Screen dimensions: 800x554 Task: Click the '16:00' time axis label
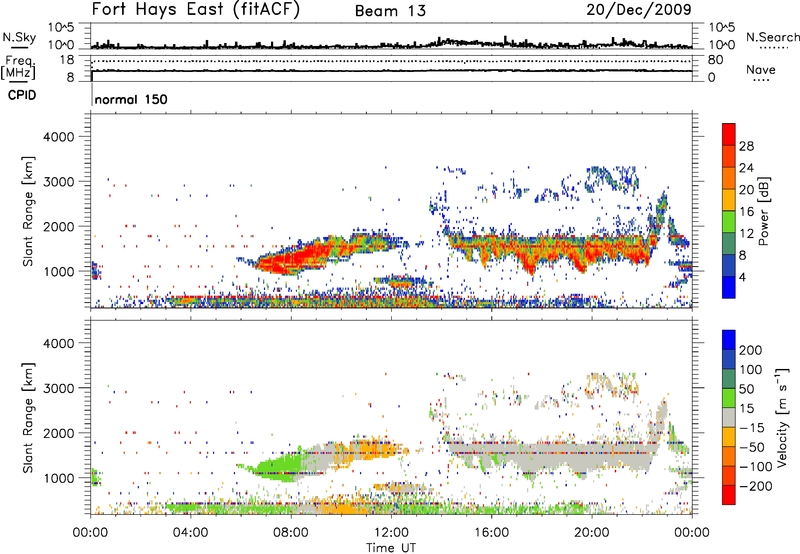click(491, 533)
